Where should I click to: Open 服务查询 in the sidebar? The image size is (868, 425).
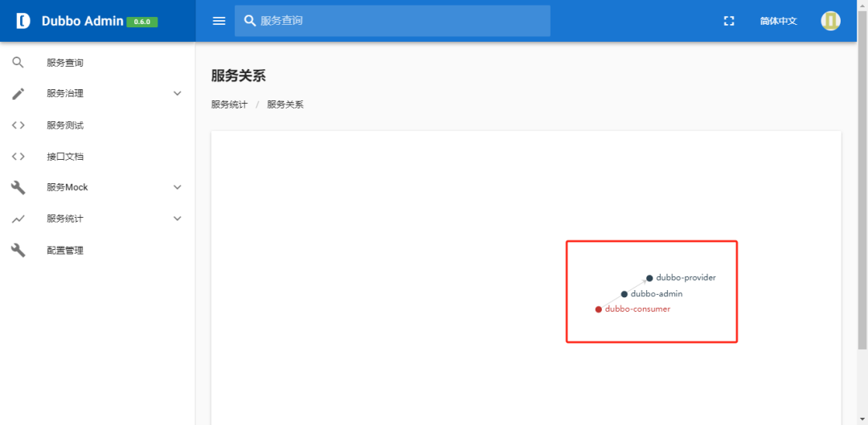[x=97, y=63]
